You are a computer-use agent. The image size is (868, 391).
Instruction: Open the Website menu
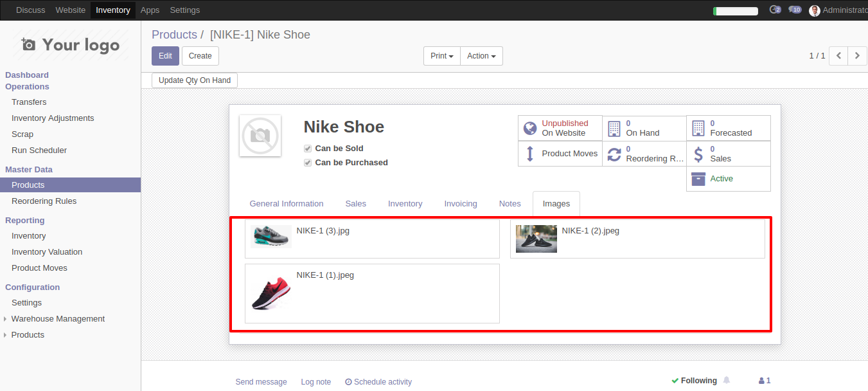(71, 10)
